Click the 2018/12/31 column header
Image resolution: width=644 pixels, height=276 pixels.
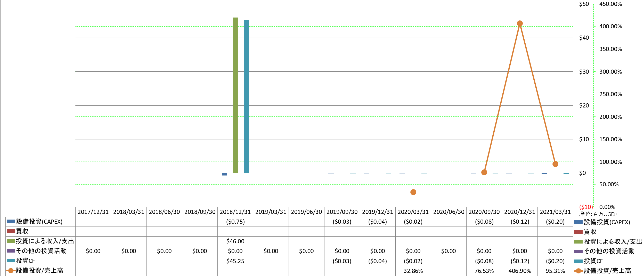point(235,212)
